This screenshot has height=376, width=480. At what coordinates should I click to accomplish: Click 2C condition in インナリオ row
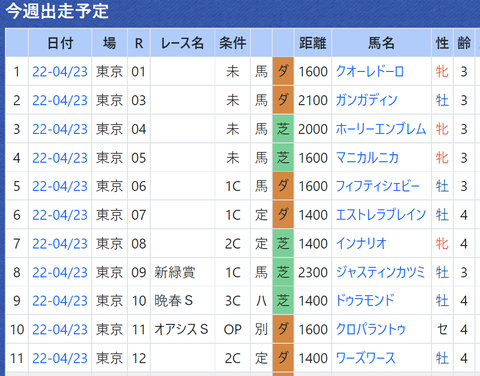(233, 244)
